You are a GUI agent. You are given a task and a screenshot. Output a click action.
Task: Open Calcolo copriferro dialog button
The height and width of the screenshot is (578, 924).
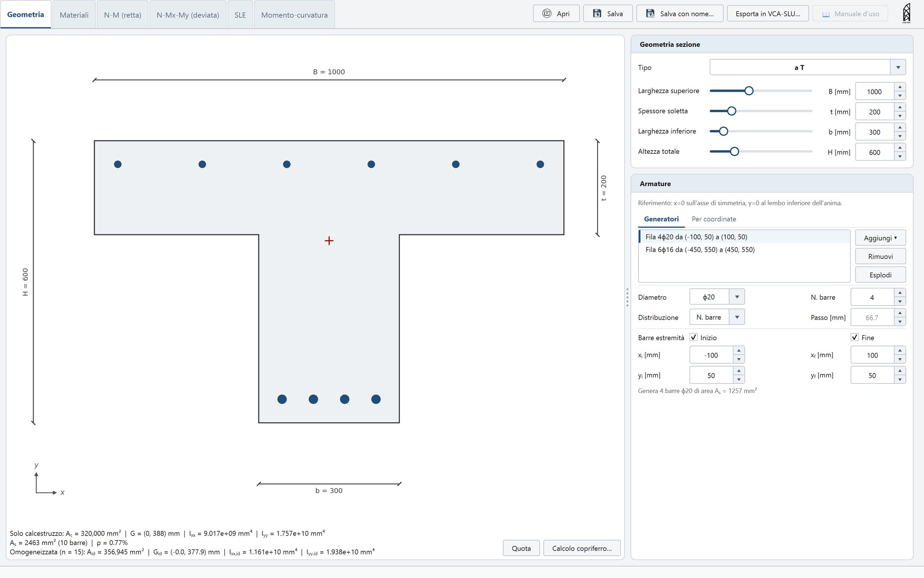(x=582, y=548)
